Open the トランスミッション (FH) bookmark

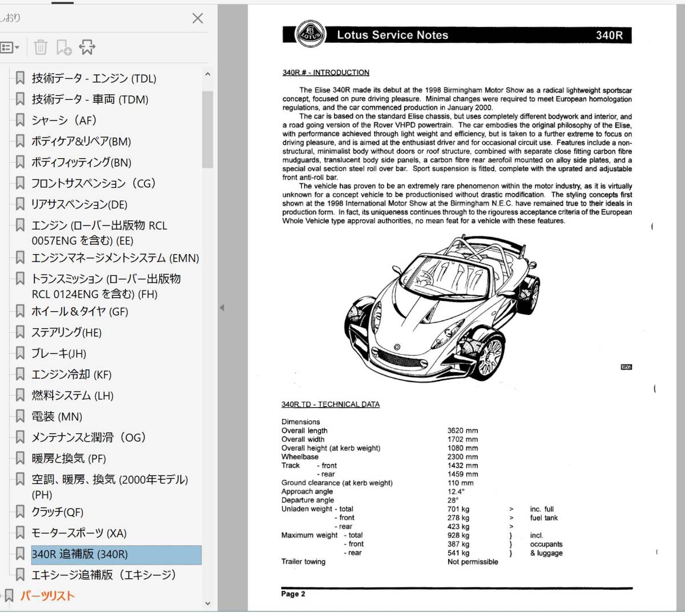click(x=106, y=286)
